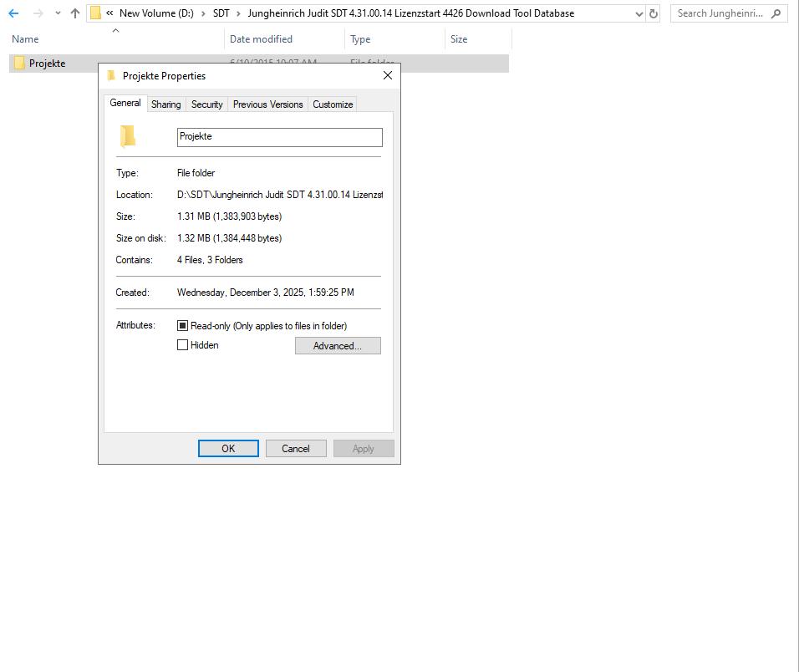Select SDT breadcrumb in address bar
The height and width of the screenshot is (672, 799).
[221, 13]
